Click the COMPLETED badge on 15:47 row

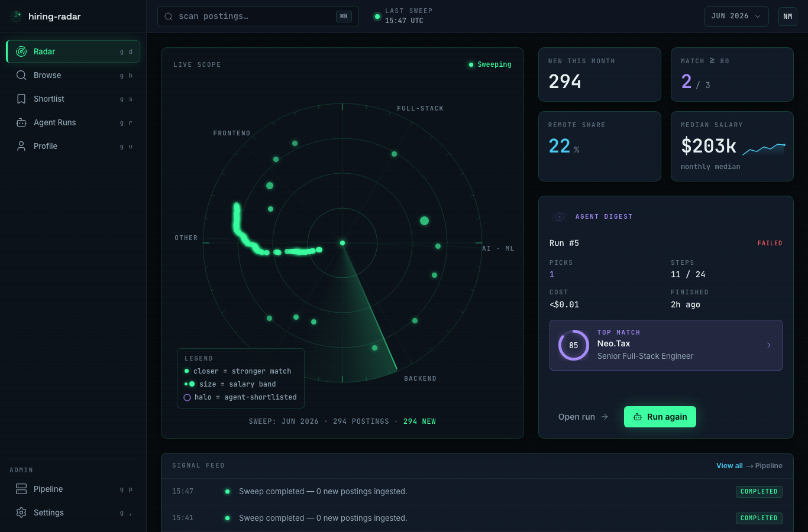[759, 492]
